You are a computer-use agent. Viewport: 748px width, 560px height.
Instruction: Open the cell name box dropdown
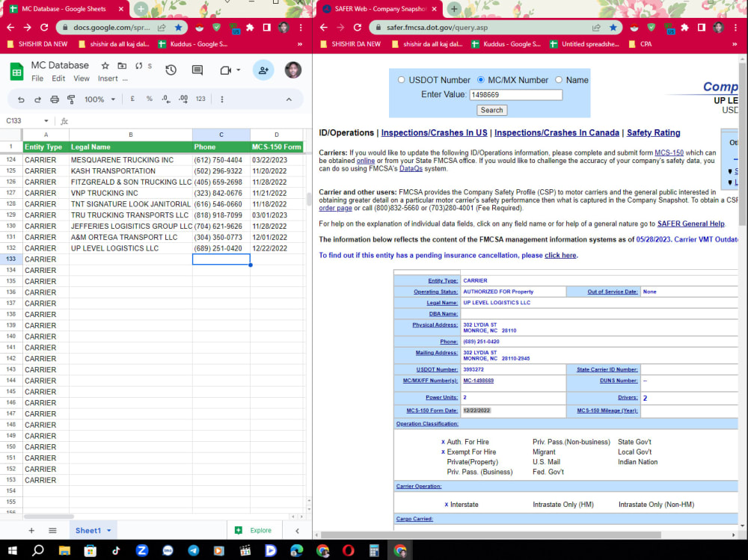(x=46, y=120)
